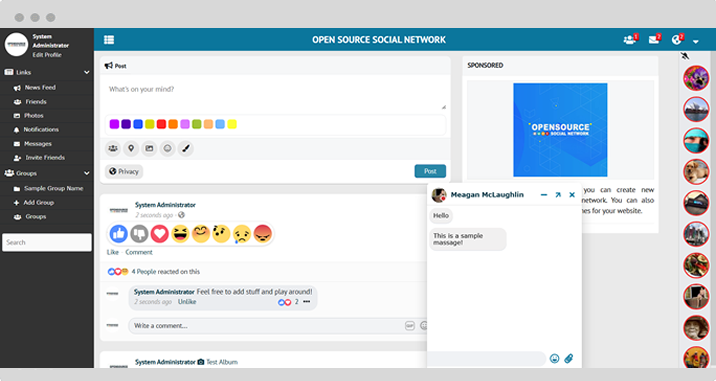Click the pin icon above chat friends list
The height and width of the screenshot is (381, 716).
tap(684, 56)
